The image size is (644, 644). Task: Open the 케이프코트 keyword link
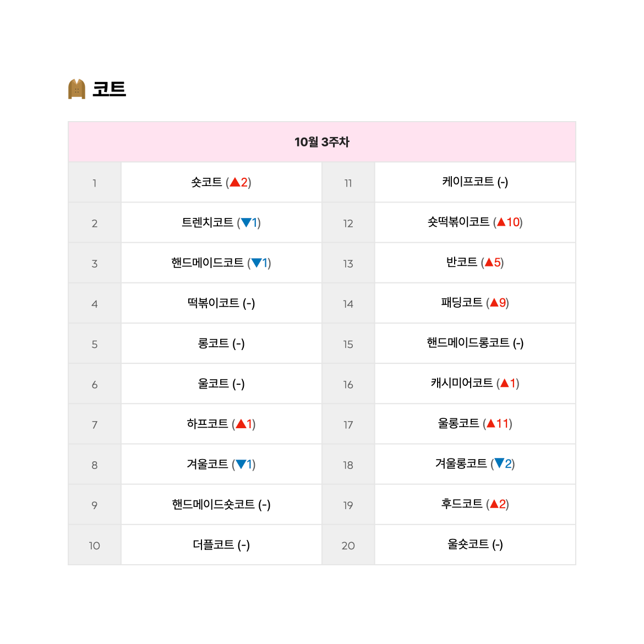(468, 182)
